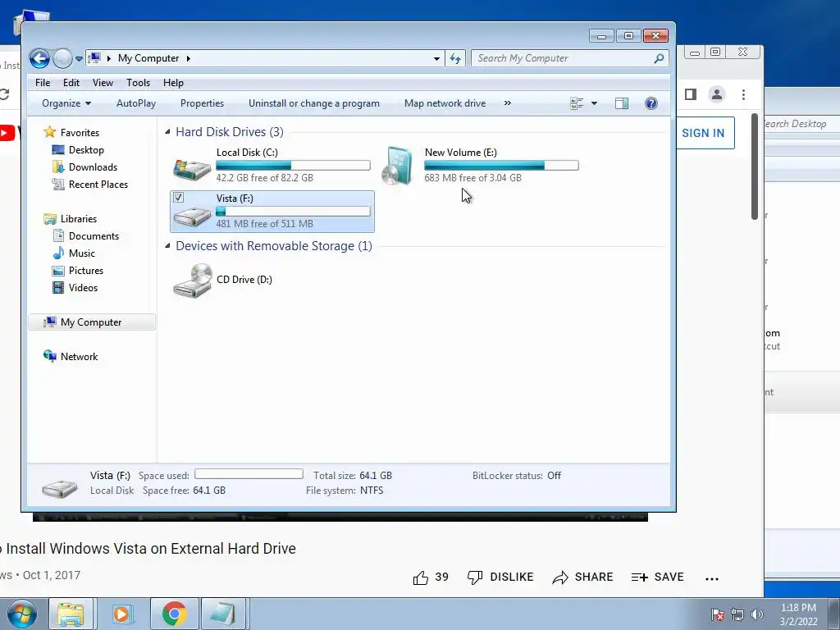Viewport: 840px width, 630px height.
Task: Select Videos library
Action: (x=83, y=288)
